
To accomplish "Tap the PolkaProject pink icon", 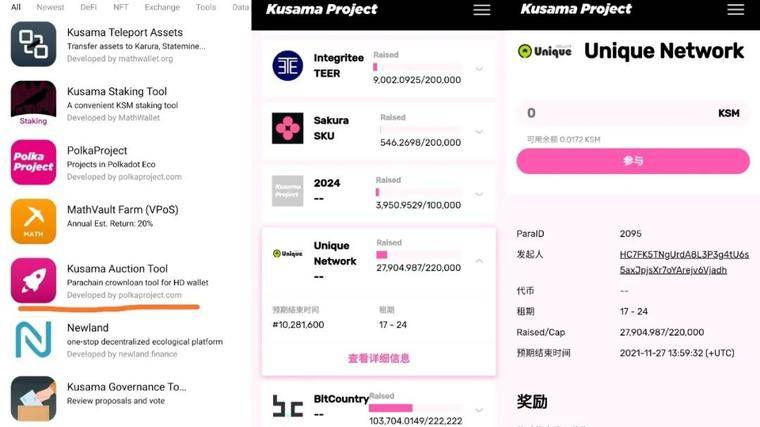I will coord(33,162).
